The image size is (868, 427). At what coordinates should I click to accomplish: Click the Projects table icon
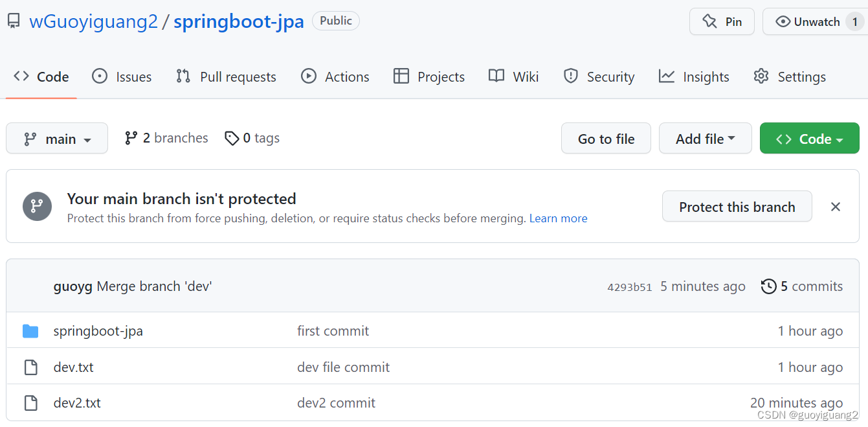click(401, 76)
